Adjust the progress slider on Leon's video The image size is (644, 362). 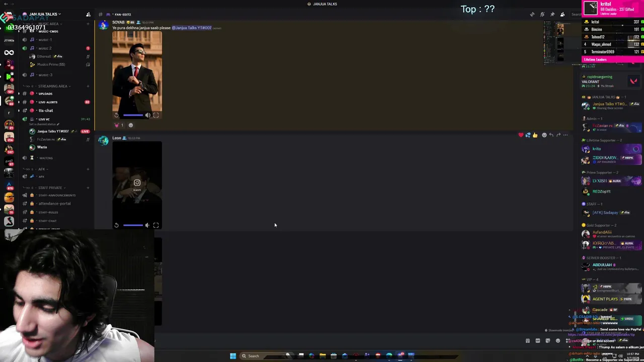pos(133,225)
